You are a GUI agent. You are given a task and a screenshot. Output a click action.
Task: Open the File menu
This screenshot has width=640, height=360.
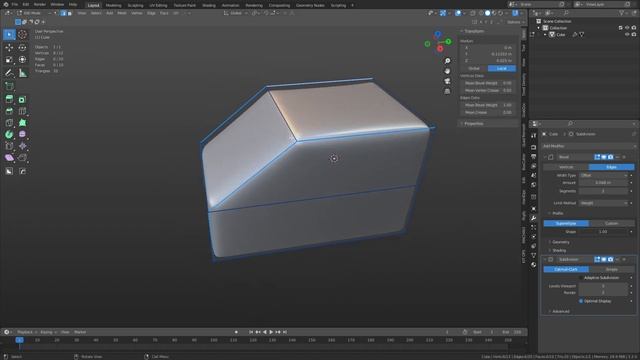tap(15, 4)
